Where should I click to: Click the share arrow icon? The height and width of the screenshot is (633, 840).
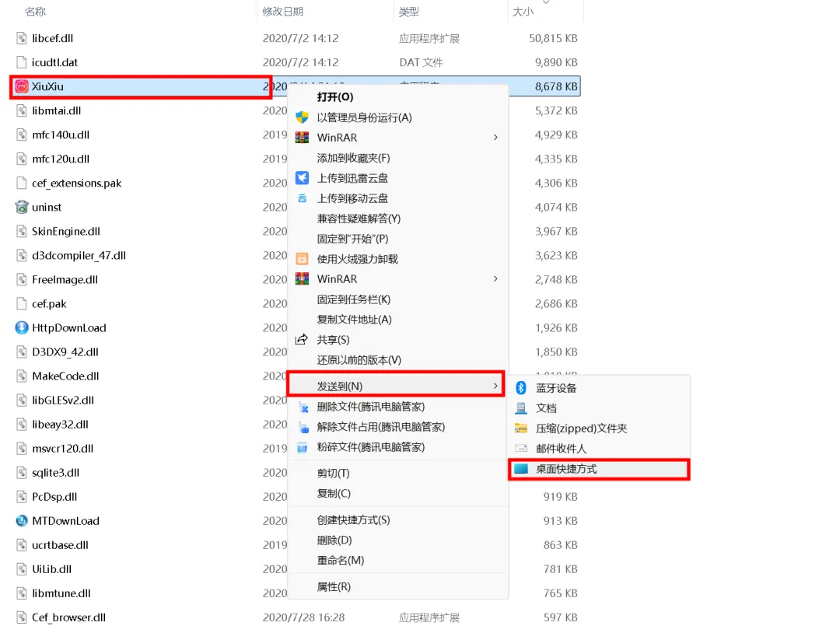pyautogui.click(x=302, y=339)
